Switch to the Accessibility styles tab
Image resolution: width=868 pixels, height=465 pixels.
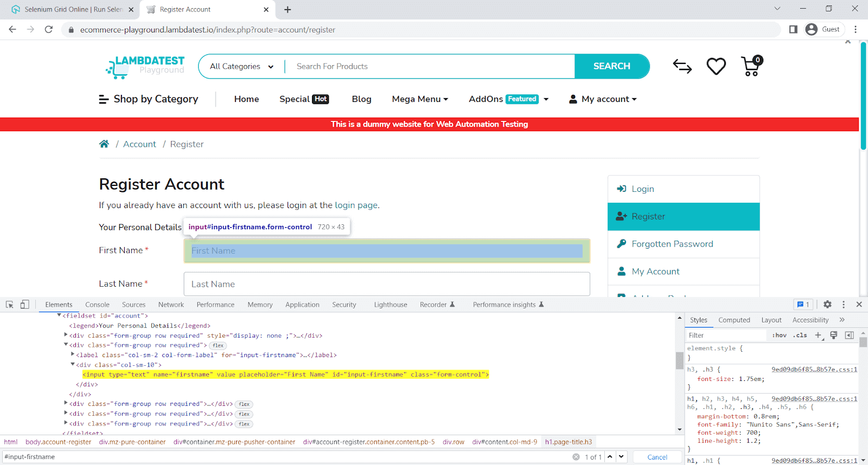810,320
